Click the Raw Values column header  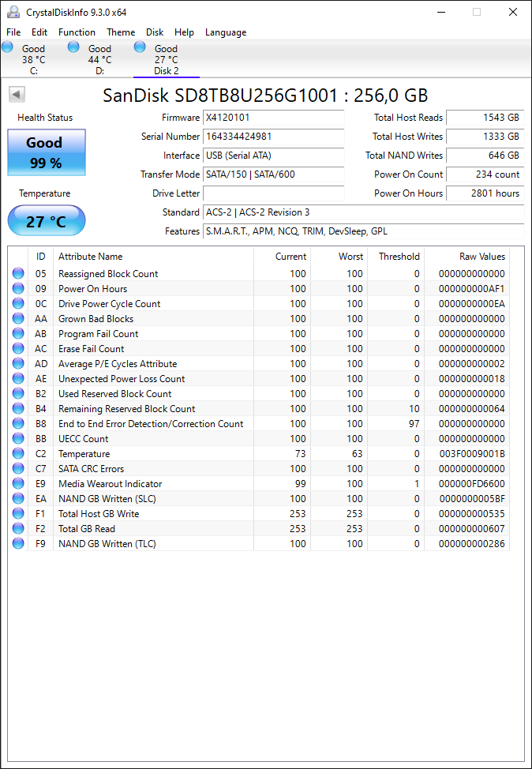tap(466, 257)
